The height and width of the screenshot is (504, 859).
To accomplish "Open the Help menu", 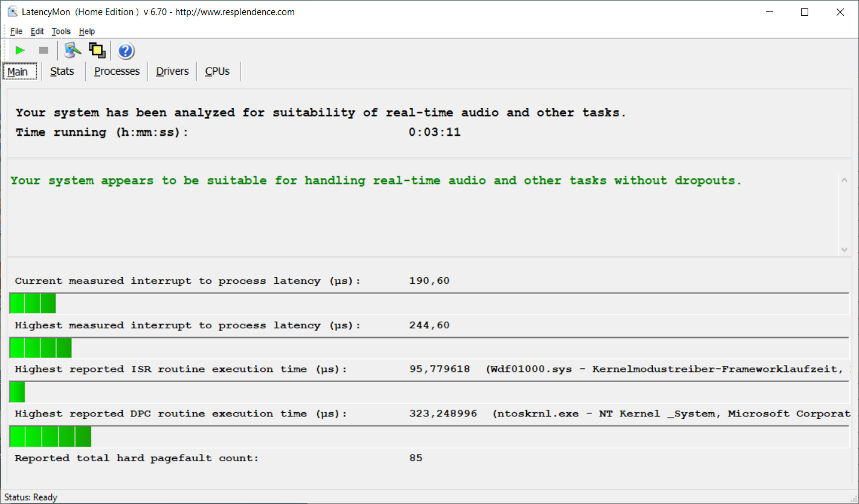I will click(x=87, y=31).
